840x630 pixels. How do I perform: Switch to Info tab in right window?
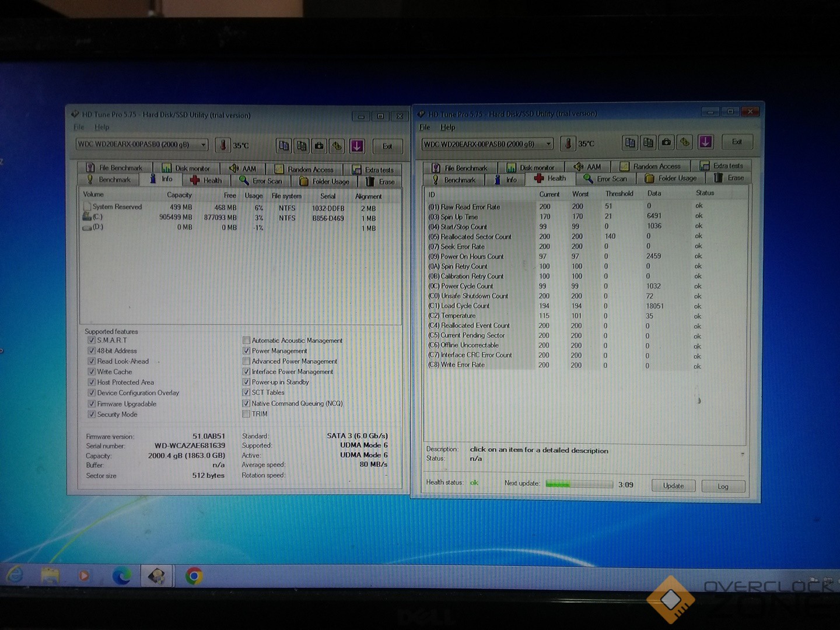point(506,180)
